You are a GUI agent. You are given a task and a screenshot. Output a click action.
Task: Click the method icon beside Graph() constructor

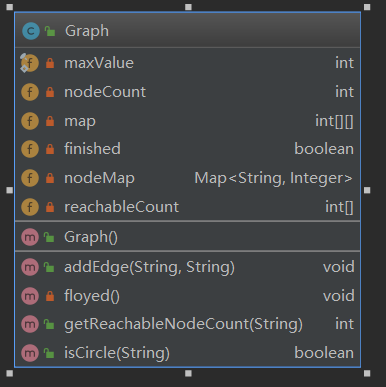30,237
